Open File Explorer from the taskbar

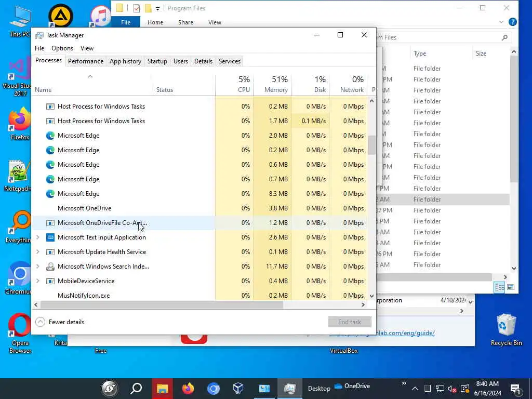tap(162, 388)
